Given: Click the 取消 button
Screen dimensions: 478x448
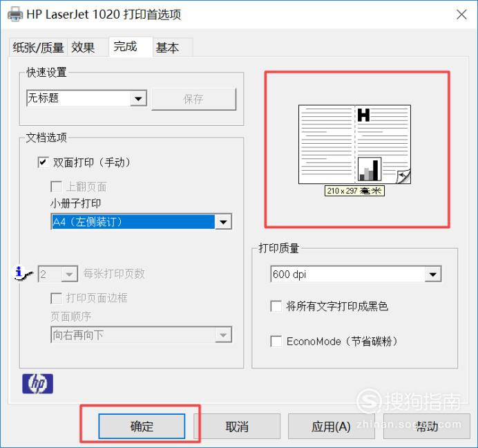Looking at the screenshot, I should pos(237,426).
